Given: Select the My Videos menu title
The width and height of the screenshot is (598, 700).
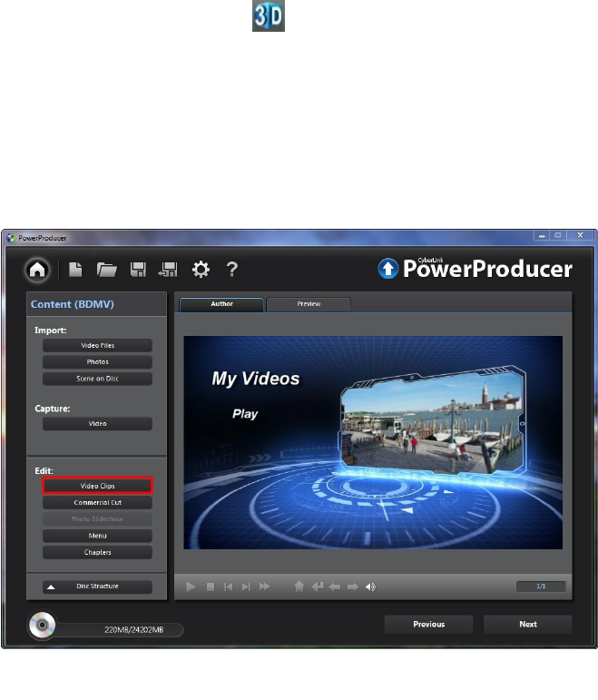Looking at the screenshot, I should point(256,379).
